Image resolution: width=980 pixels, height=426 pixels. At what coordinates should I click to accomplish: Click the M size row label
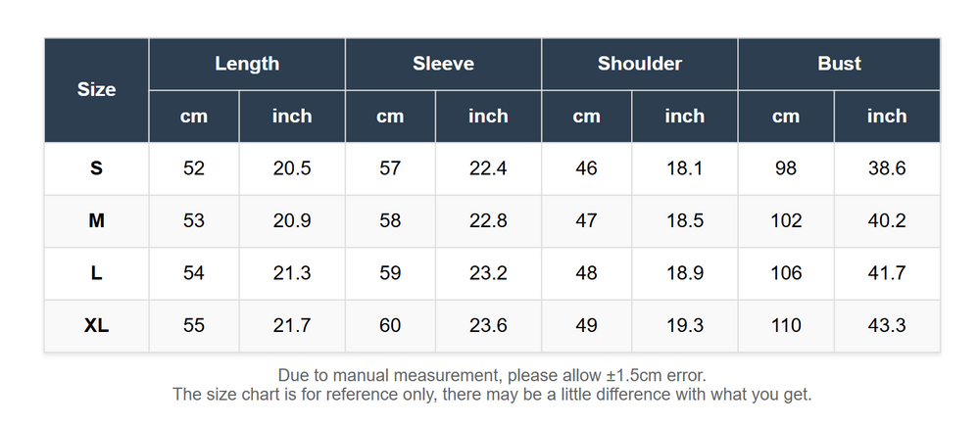[x=96, y=221]
